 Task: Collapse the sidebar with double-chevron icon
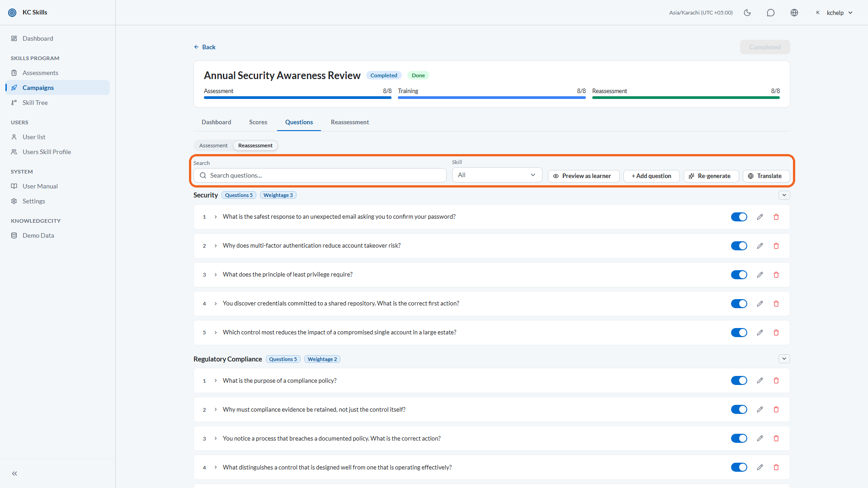pyautogui.click(x=14, y=474)
